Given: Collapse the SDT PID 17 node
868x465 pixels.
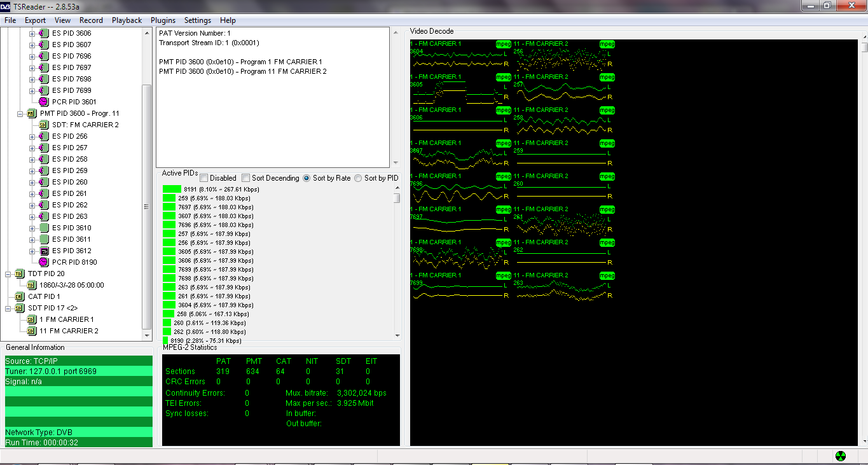Looking at the screenshot, I should [8, 308].
